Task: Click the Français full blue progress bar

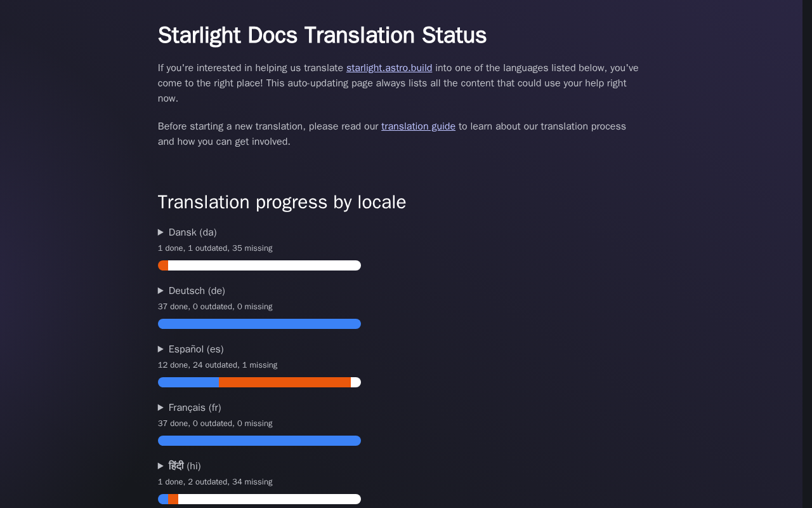Action: pos(259,441)
